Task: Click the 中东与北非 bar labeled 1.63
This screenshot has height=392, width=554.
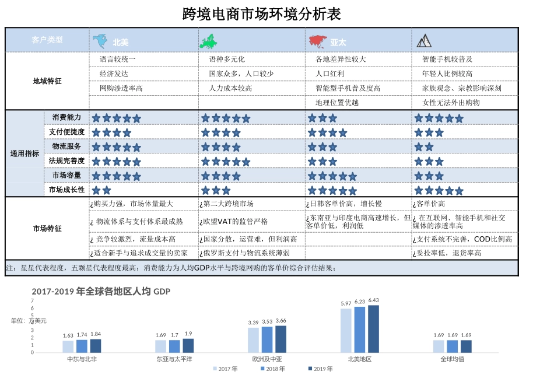Action: click(x=68, y=346)
